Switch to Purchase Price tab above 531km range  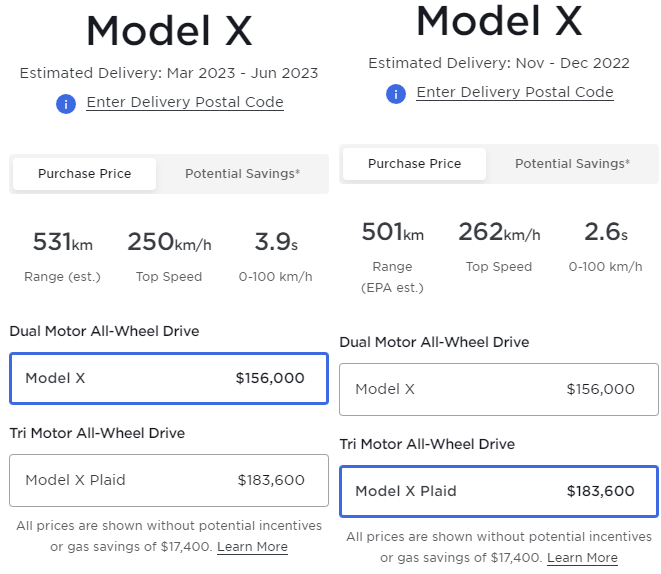pos(85,174)
